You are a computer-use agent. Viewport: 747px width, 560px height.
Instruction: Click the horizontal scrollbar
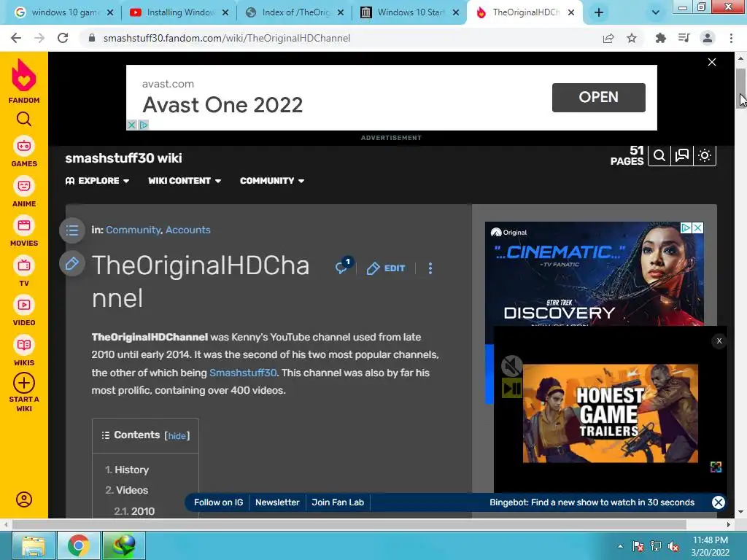(349, 524)
